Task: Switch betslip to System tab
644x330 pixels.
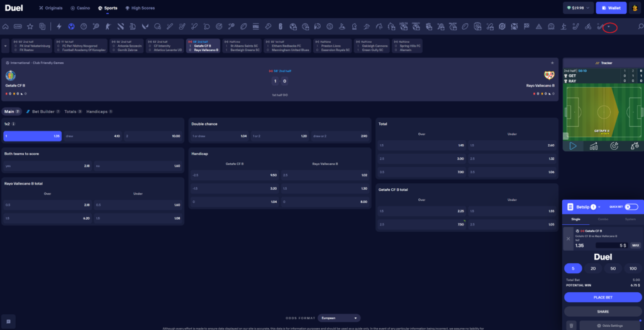Action: (629, 220)
